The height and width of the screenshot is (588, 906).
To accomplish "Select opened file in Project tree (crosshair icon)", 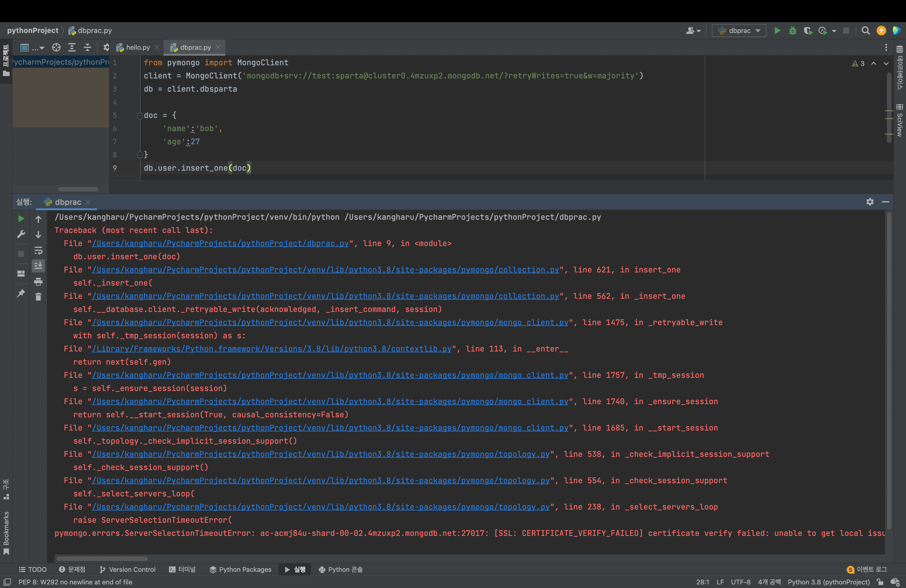I will pyautogui.click(x=56, y=48).
